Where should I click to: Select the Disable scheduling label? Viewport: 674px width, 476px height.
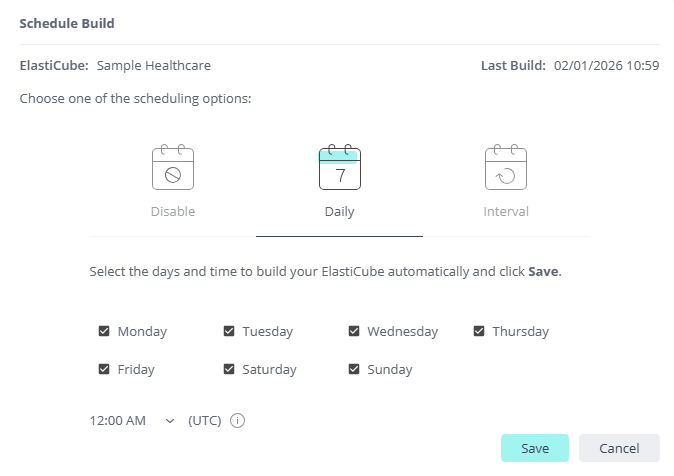point(173,212)
